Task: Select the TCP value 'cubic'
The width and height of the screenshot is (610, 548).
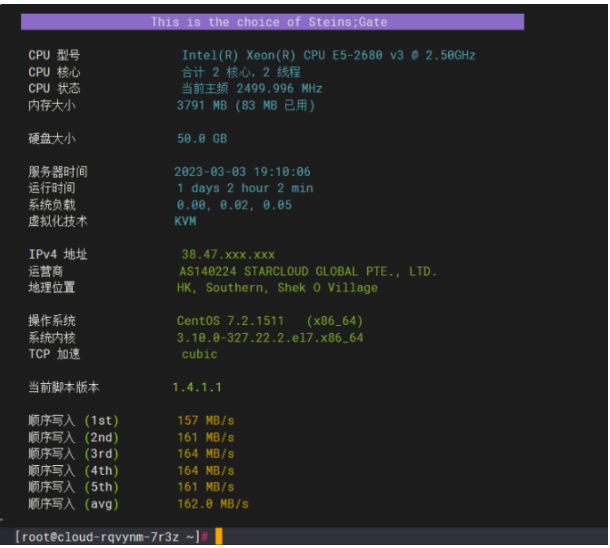Action: (x=199, y=354)
